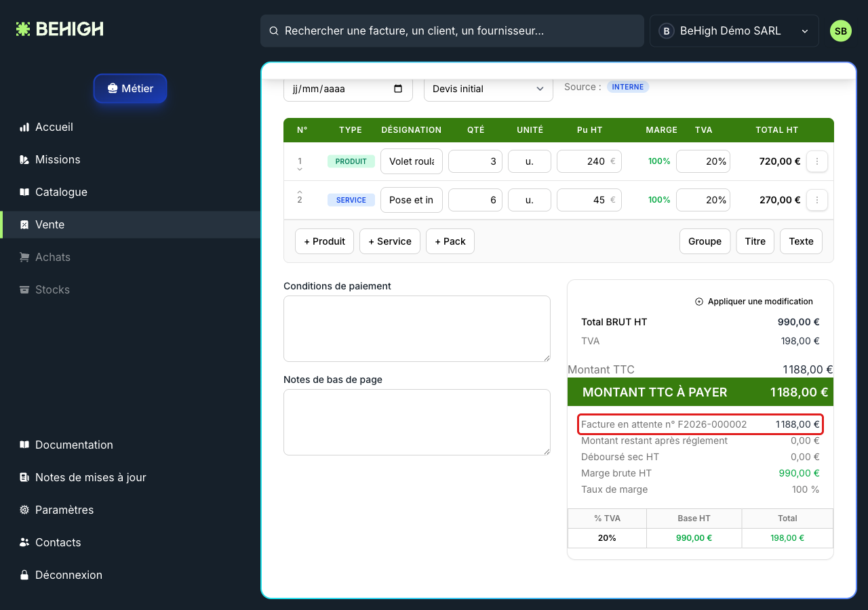Add a line with + Pack
Viewport: 868px width, 610px height.
click(450, 241)
